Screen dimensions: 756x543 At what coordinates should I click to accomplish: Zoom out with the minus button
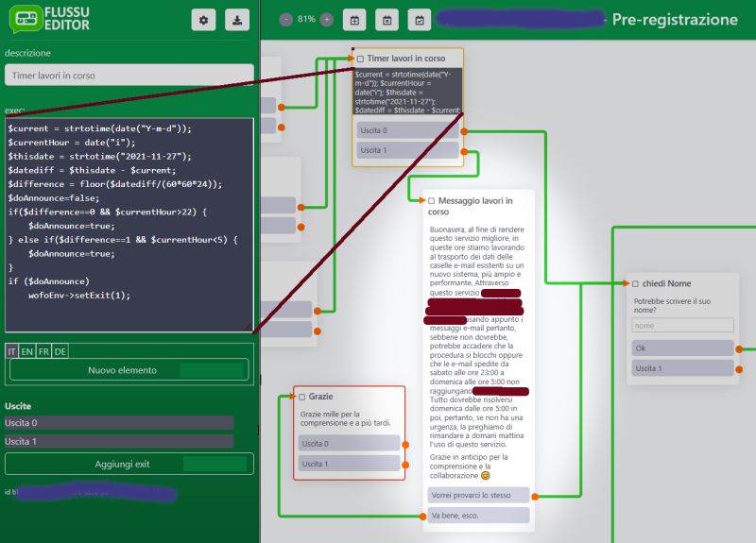286,19
